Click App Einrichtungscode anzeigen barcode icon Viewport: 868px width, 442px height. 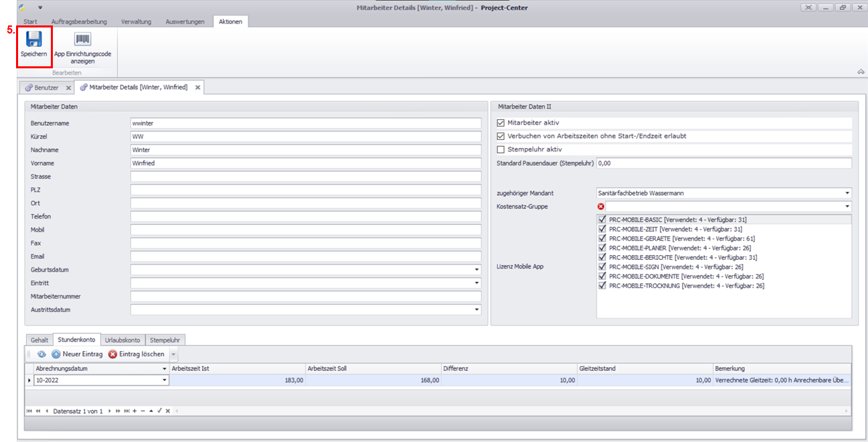click(x=83, y=40)
